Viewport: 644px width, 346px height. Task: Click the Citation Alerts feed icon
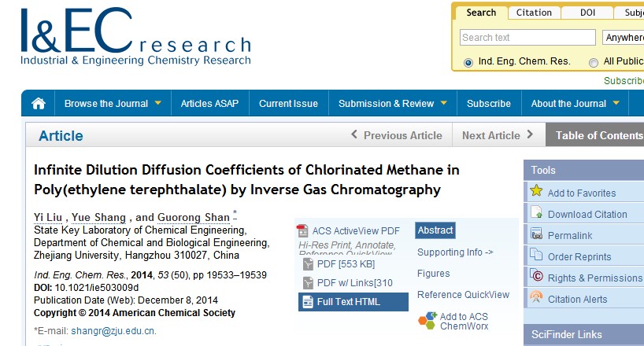tap(536, 298)
